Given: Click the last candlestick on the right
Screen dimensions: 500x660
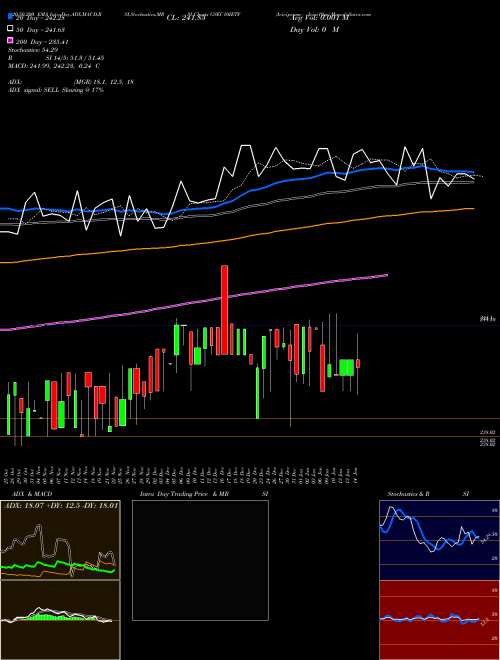Looking at the screenshot, I should tap(358, 364).
